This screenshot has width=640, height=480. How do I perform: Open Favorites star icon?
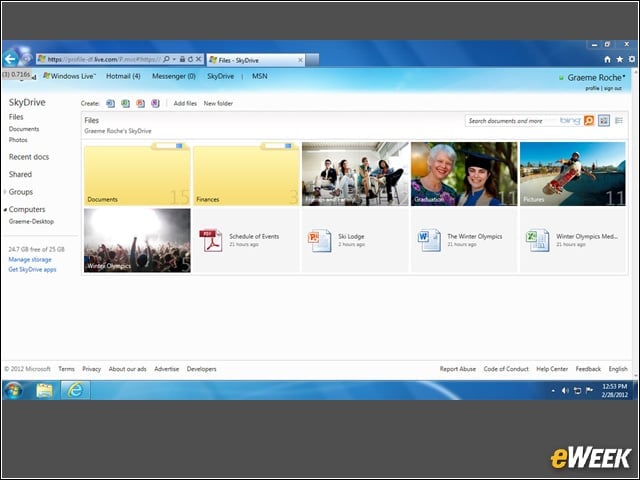[620, 60]
